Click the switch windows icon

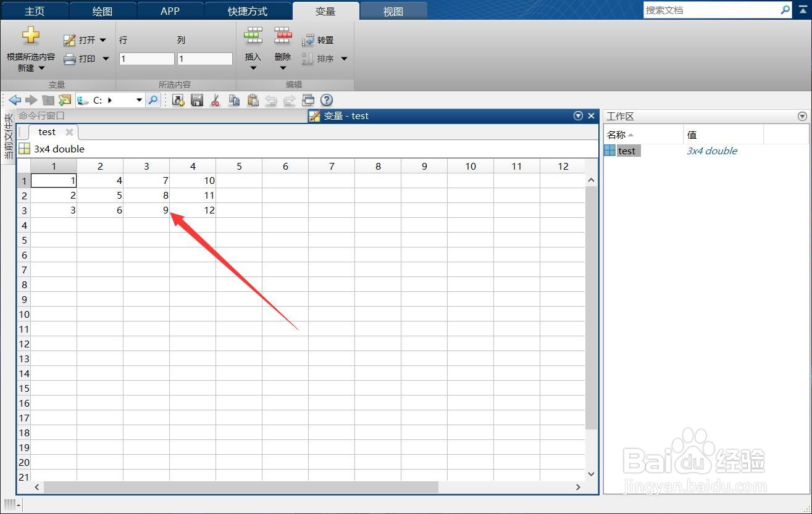click(x=308, y=100)
